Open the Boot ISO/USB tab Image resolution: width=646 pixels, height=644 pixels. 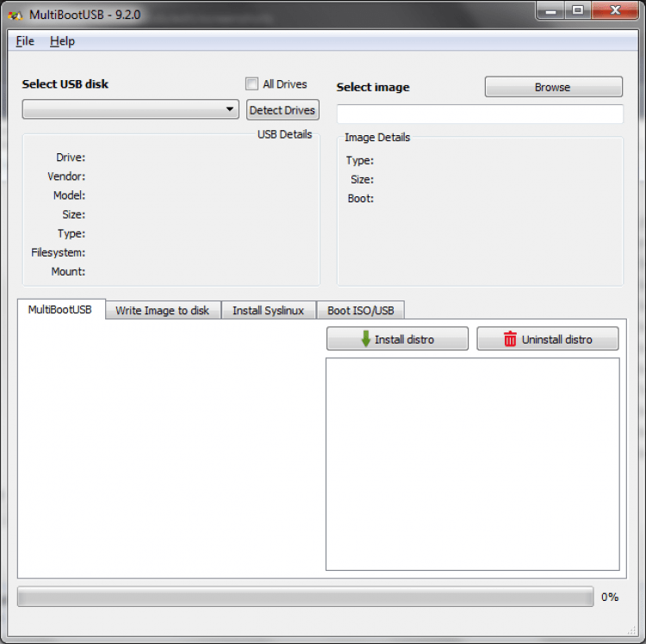(360, 311)
